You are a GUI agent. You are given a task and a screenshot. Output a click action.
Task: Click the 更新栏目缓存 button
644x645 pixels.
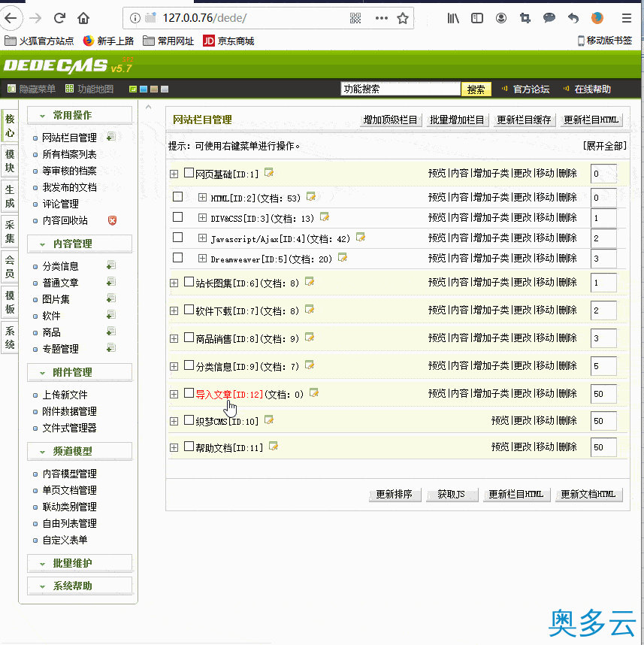pos(524,120)
